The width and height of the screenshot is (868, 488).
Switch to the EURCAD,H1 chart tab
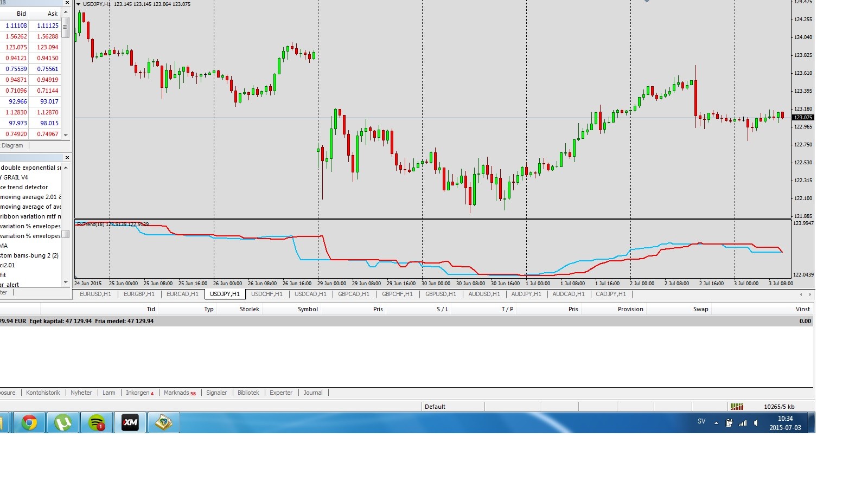tap(182, 294)
